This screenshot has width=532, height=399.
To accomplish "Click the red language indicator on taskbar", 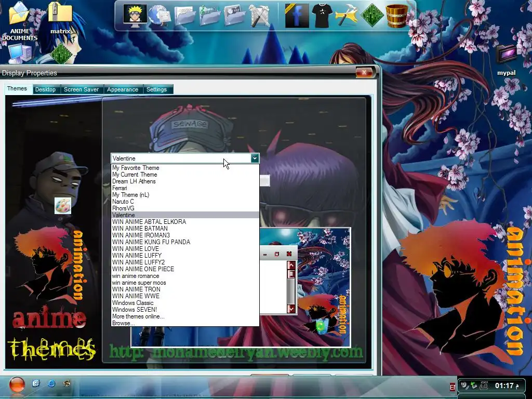I will coord(453,387).
